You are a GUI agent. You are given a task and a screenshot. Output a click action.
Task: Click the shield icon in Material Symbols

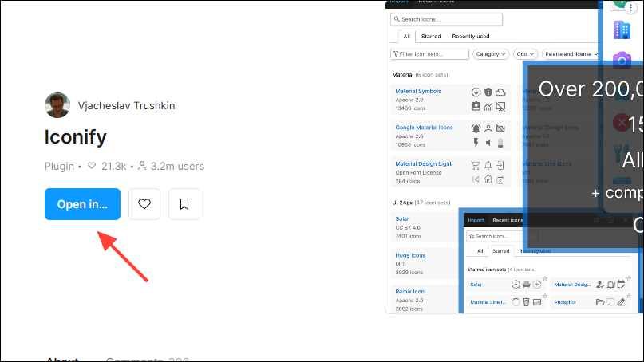pyautogui.click(x=488, y=92)
